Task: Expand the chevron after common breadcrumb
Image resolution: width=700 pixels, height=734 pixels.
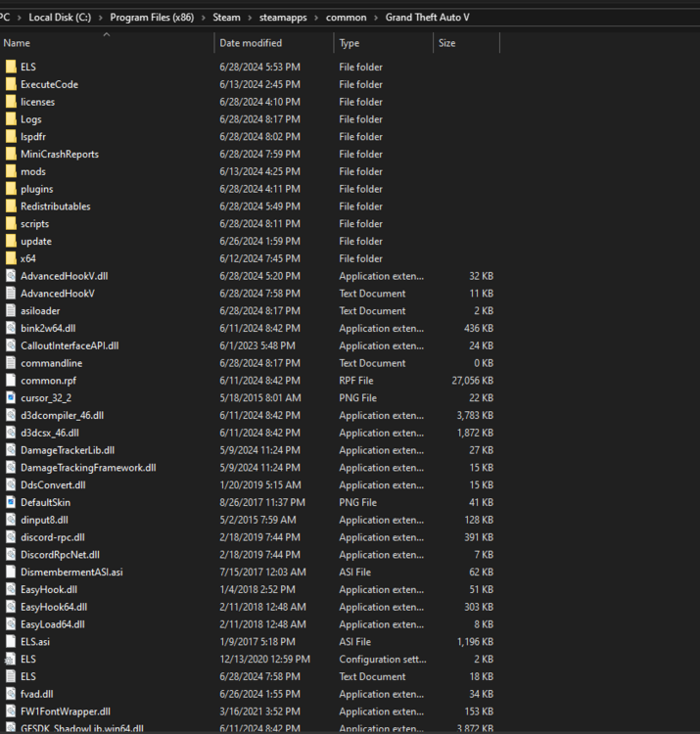Action: pos(376,18)
